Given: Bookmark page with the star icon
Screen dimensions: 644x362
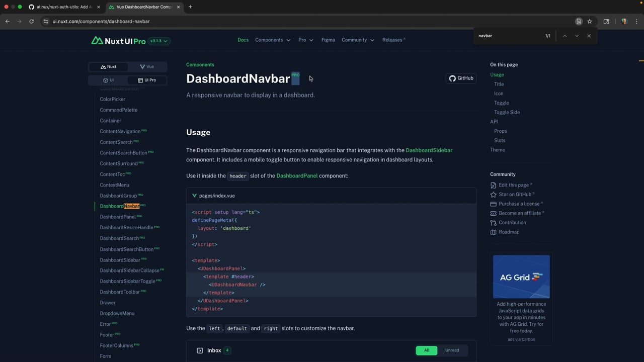Looking at the screenshot, I should click(590, 22).
